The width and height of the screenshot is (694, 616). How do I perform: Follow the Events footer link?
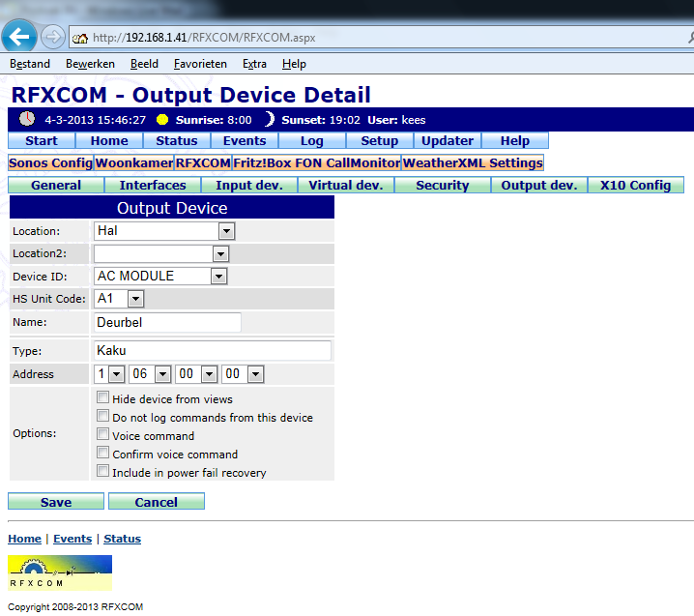pos(72,539)
